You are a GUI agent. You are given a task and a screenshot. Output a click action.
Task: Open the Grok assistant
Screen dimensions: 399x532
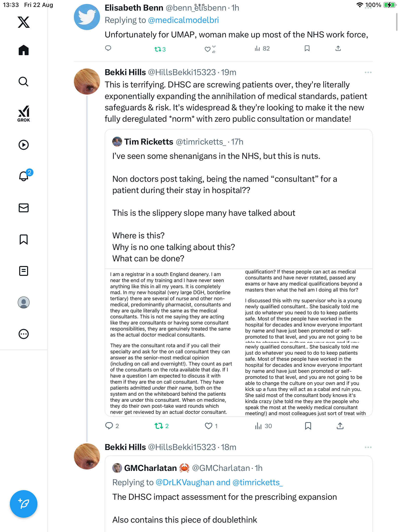[x=24, y=114]
